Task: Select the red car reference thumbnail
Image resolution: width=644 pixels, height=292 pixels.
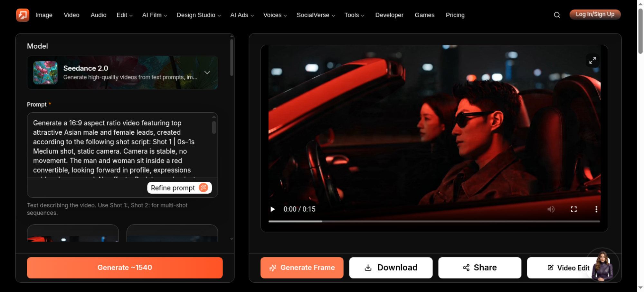Action: click(73, 233)
